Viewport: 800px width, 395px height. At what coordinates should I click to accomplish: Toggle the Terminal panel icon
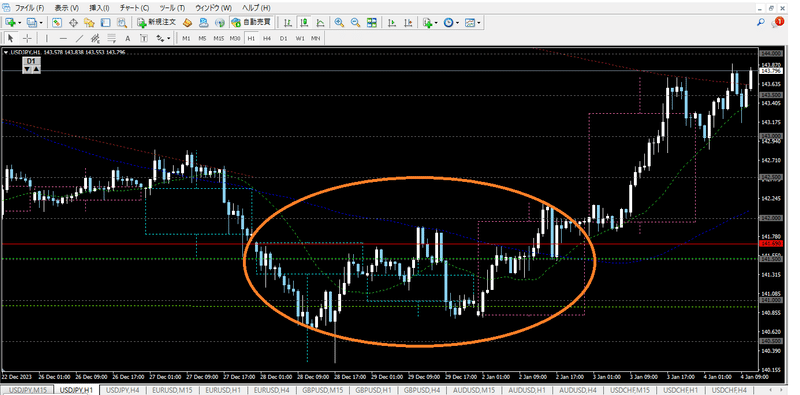click(x=106, y=22)
